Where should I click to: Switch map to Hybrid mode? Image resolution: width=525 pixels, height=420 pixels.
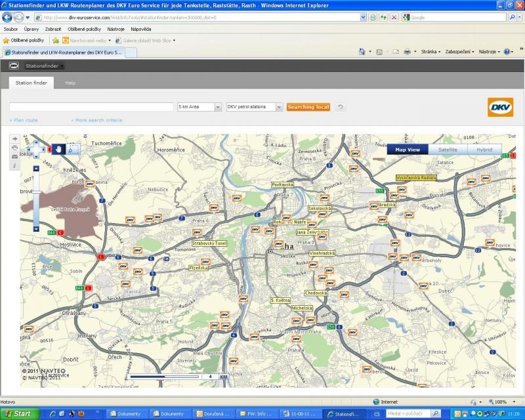pyautogui.click(x=484, y=150)
